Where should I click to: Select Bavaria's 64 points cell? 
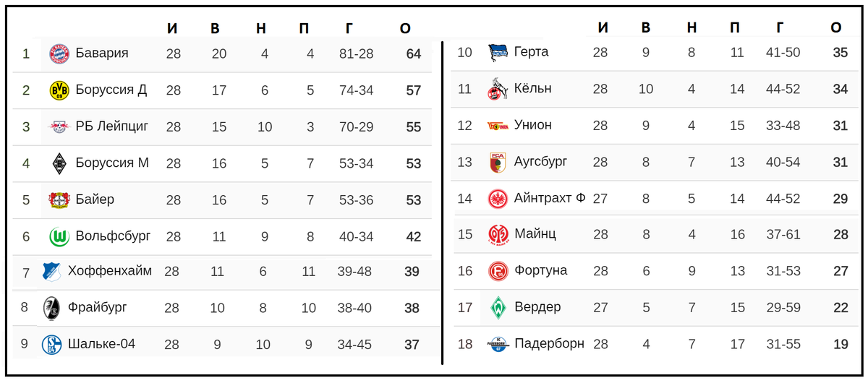[x=414, y=54]
